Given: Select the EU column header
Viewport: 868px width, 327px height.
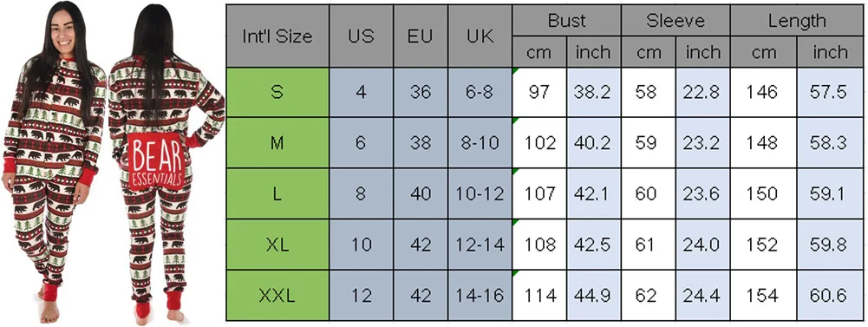Looking at the screenshot, I should pyautogui.click(x=421, y=36).
